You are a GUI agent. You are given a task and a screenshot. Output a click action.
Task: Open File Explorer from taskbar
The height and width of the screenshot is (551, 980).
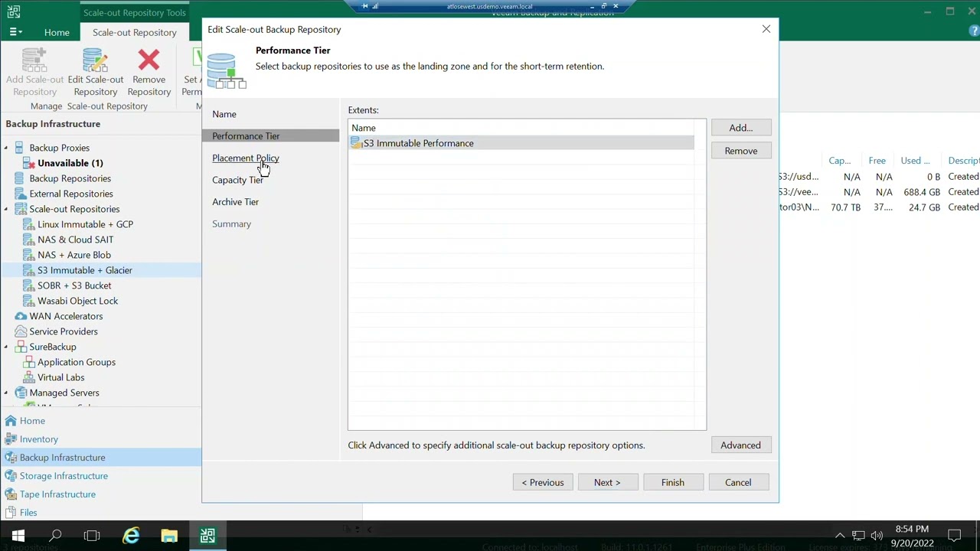169,536
